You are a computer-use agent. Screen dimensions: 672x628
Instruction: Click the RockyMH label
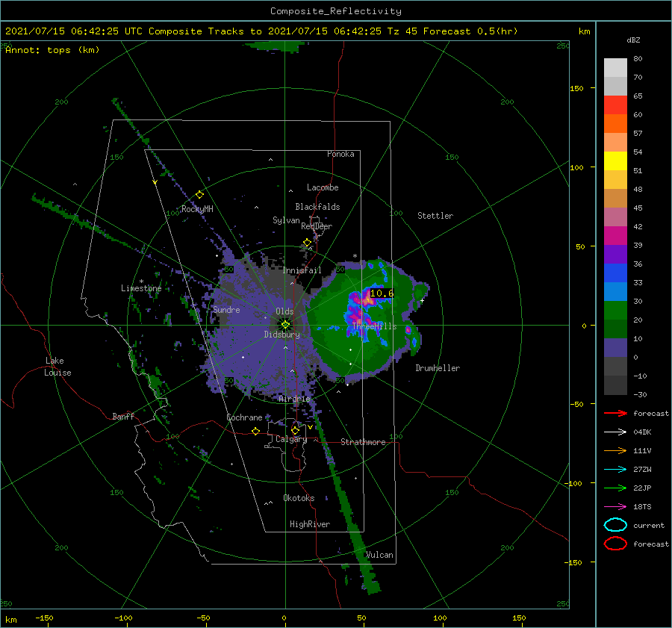coord(197,209)
